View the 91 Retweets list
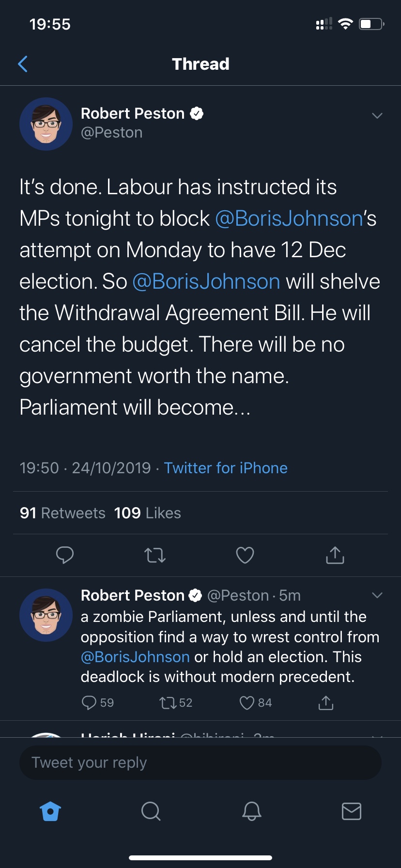This screenshot has height=868, width=401. [62, 513]
